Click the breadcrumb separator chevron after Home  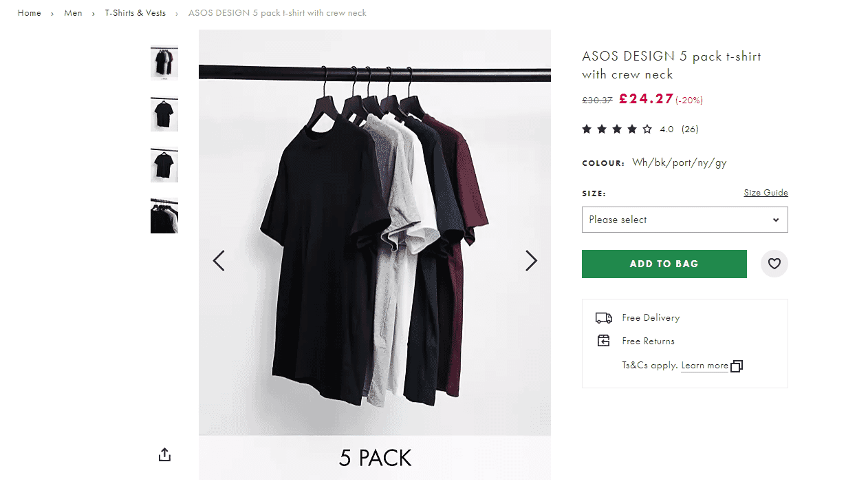coord(53,12)
